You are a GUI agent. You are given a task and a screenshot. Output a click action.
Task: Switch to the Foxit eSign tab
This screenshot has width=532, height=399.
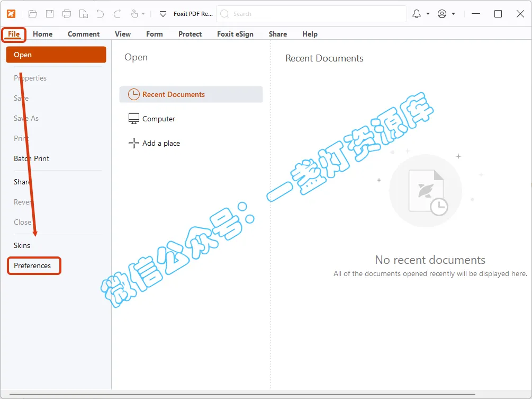pos(235,34)
